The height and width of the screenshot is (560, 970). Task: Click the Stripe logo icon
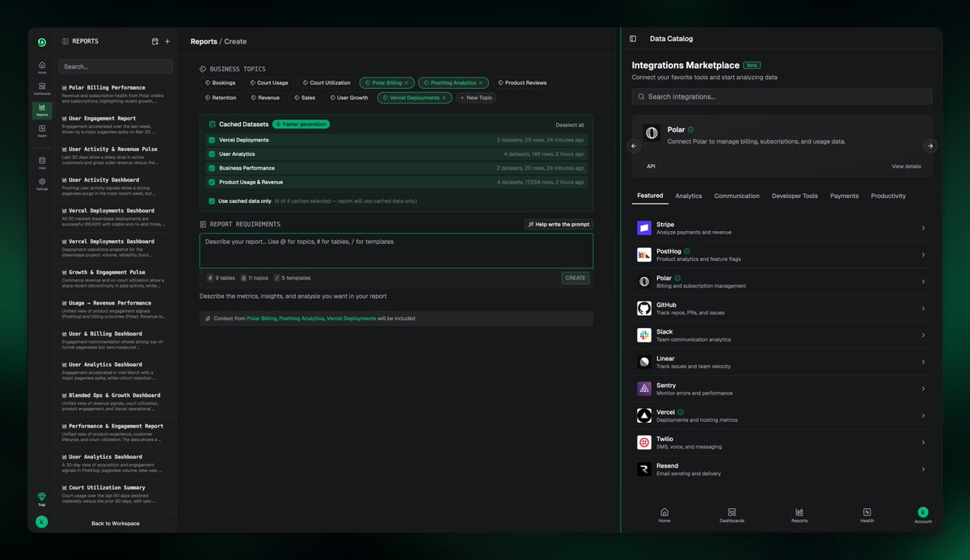[644, 228]
